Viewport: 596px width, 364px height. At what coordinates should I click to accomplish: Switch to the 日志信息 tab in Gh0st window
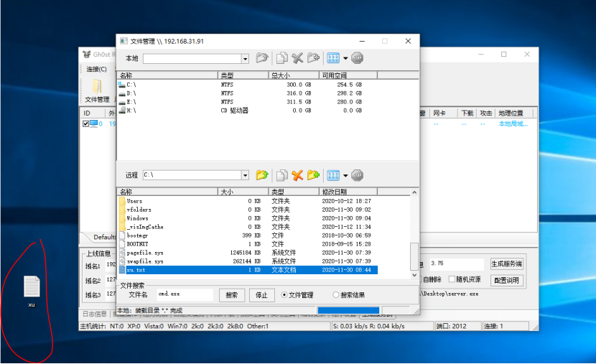click(x=95, y=314)
